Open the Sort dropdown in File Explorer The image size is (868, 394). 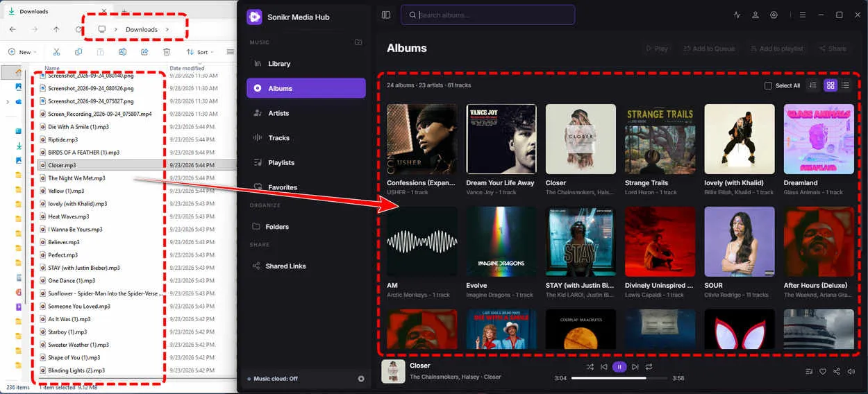point(201,52)
